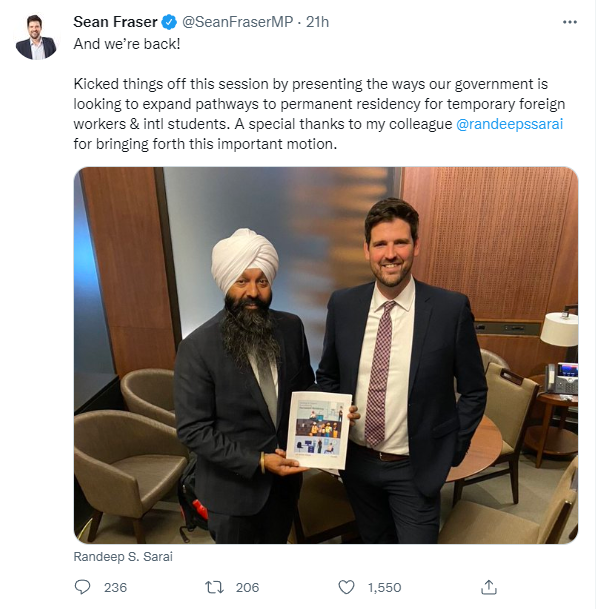Screen dimensions: 597x609
Task: Open Sean Fraser's profile avatar
Action: click(36, 37)
